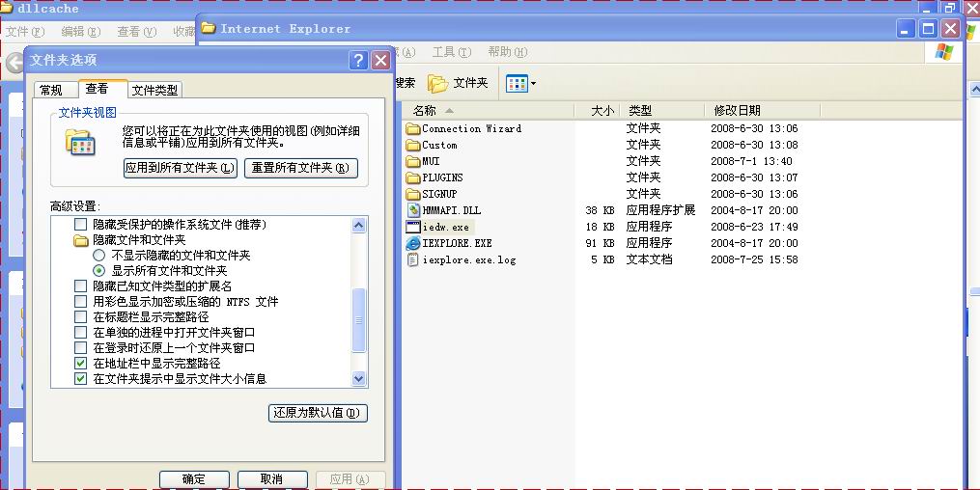
Task: Select the MUI folder icon
Action: 412,161
